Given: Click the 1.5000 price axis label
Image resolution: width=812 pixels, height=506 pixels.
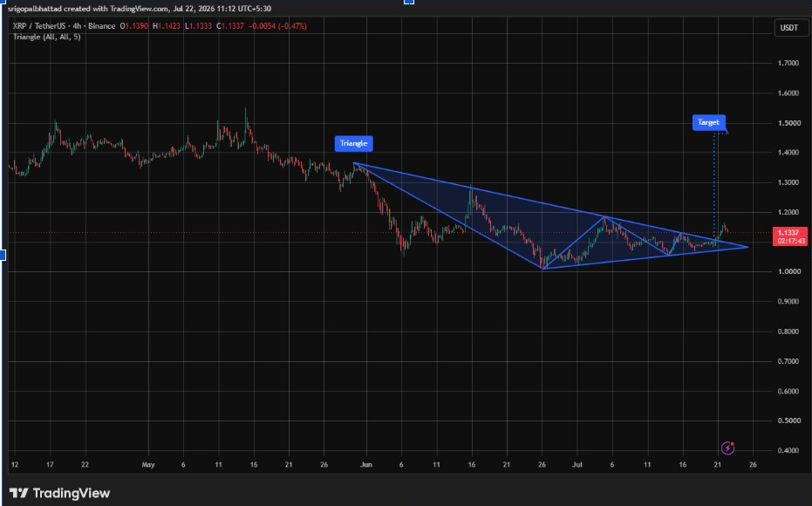Looking at the screenshot, I should 788,123.
